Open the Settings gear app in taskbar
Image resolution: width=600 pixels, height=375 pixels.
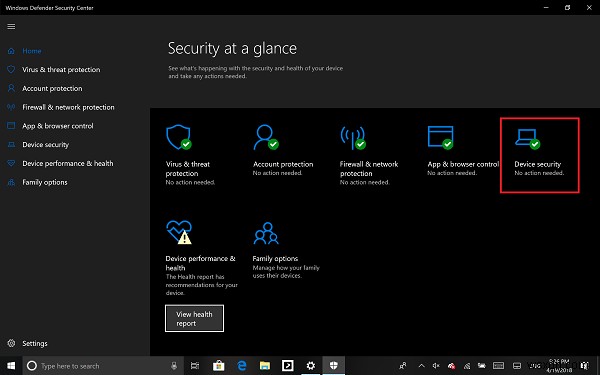(x=310, y=366)
